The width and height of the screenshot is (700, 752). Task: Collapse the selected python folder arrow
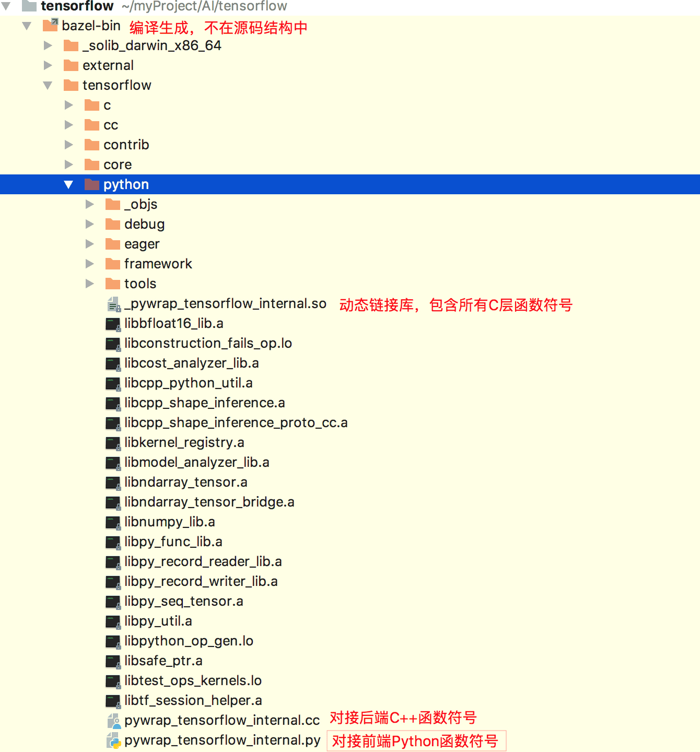pos(68,184)
